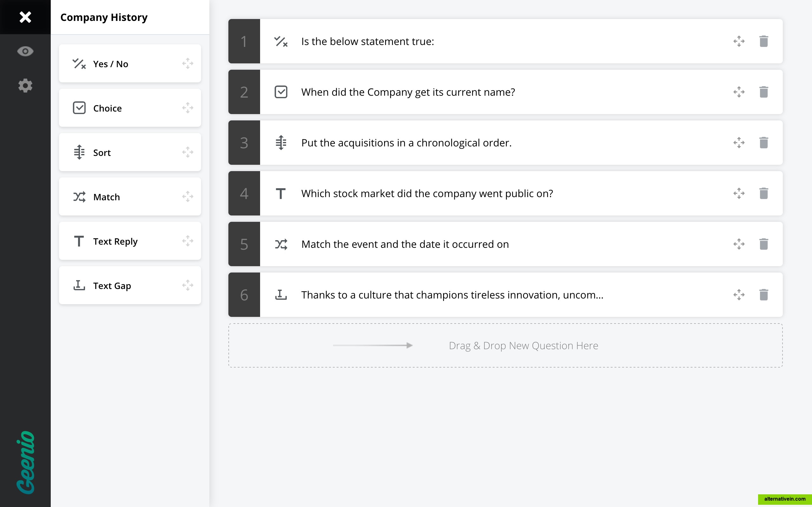
Task: Select the Text Reply question type icon
Action: coord(78,241)
